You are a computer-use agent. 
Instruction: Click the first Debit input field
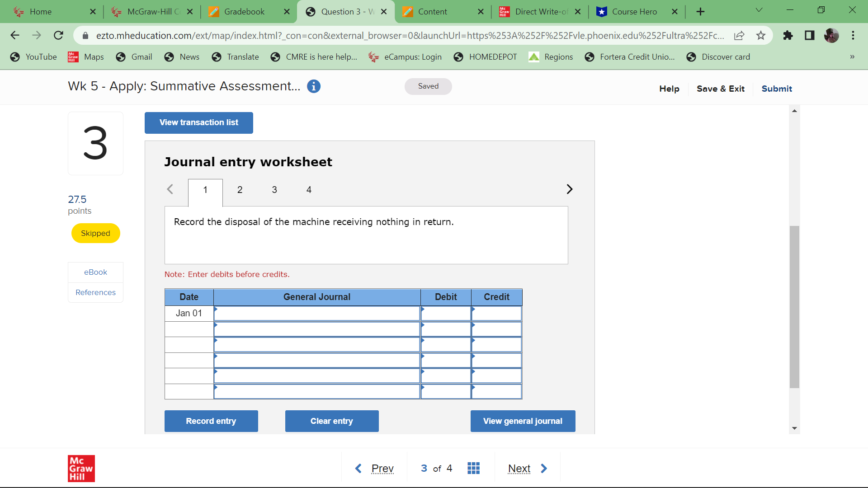(446, 313)
